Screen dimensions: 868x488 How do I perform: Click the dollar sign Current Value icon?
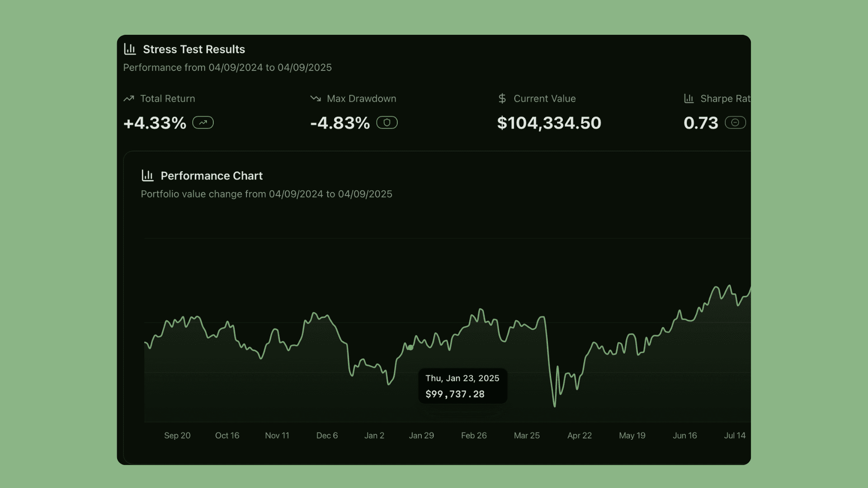pos(502,99)
